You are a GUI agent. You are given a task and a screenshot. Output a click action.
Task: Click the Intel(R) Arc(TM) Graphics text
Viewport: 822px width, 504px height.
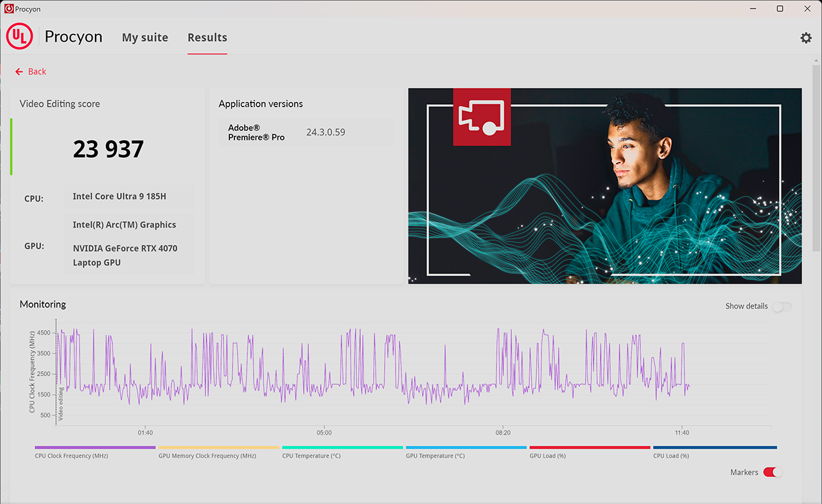[x=125, y=225]
